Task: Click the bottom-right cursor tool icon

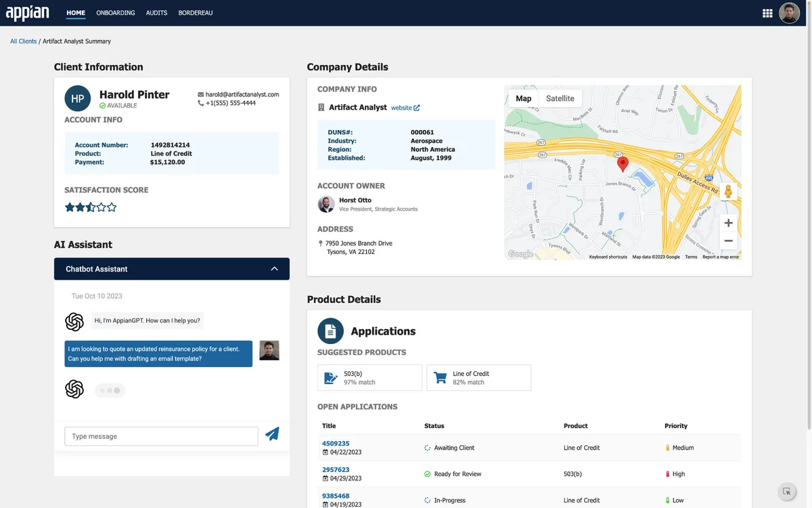Action: (786, 492)
